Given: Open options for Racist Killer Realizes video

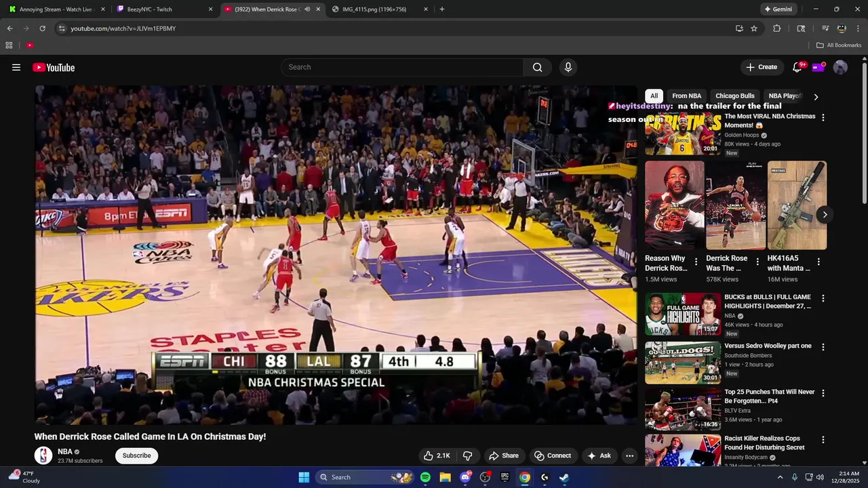Looking at the screenshot, I should 823,440.
